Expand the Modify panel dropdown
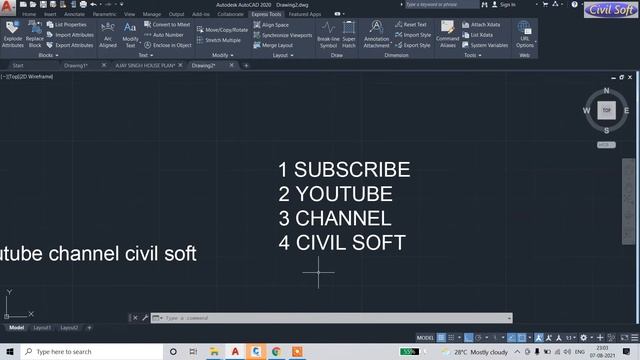This screenshot has height=360, width=640. point(223,55)
